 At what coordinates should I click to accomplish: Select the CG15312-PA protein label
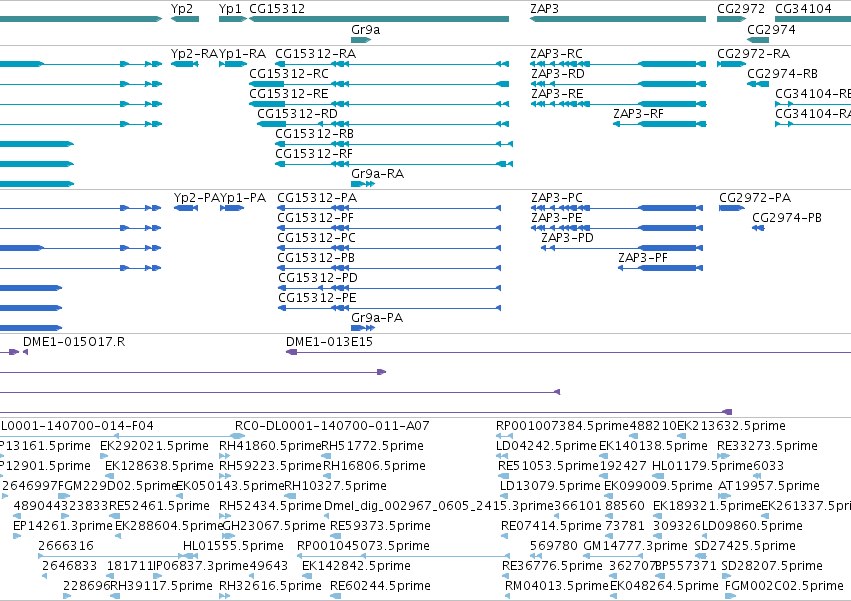[x=317, y=198]
